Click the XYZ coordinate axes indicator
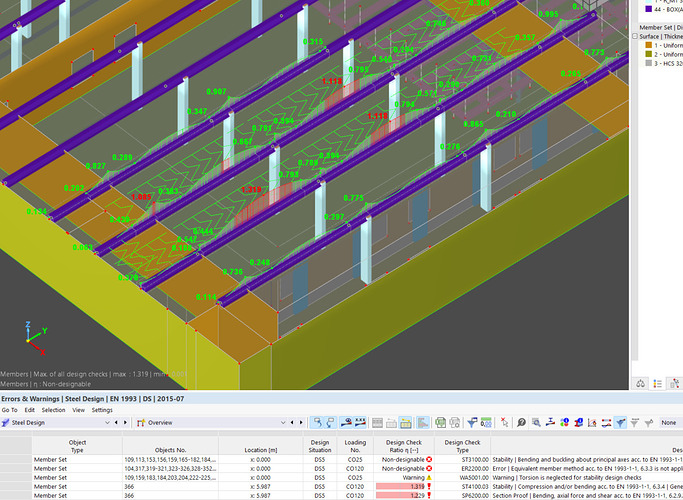The width and height of the screenshot is (683, 500). click(x=30, y=337)
